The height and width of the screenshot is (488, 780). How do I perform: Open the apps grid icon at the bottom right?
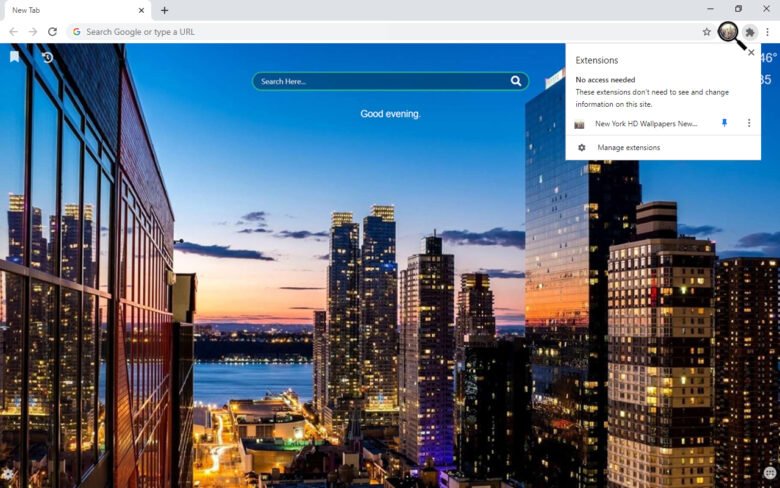770,473
